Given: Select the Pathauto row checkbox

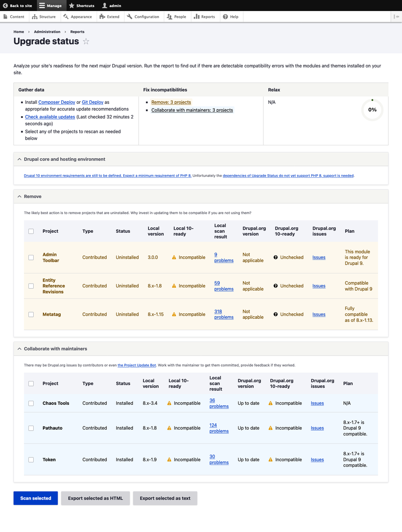Looking at the screenshot, I should (x=31, y=428).
